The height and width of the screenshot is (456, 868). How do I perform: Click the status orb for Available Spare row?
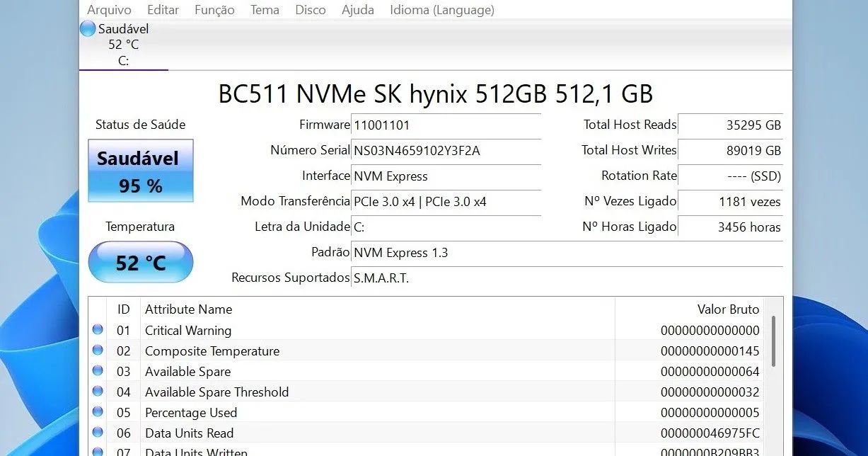[x=98, y=371]
